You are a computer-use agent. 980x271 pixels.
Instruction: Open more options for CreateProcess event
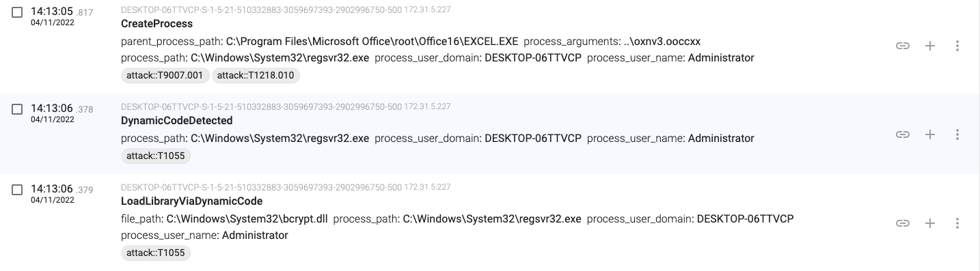click(x=957, y=46)
